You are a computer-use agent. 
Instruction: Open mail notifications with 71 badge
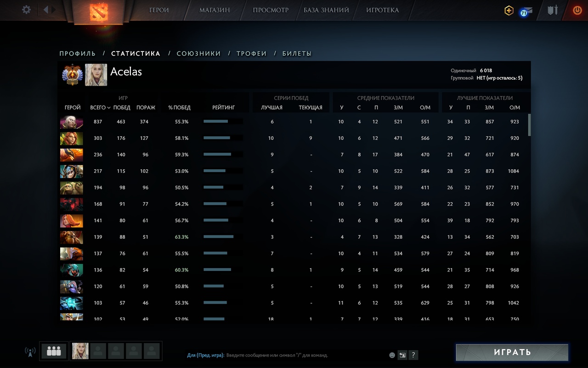[x=526, y=11]
